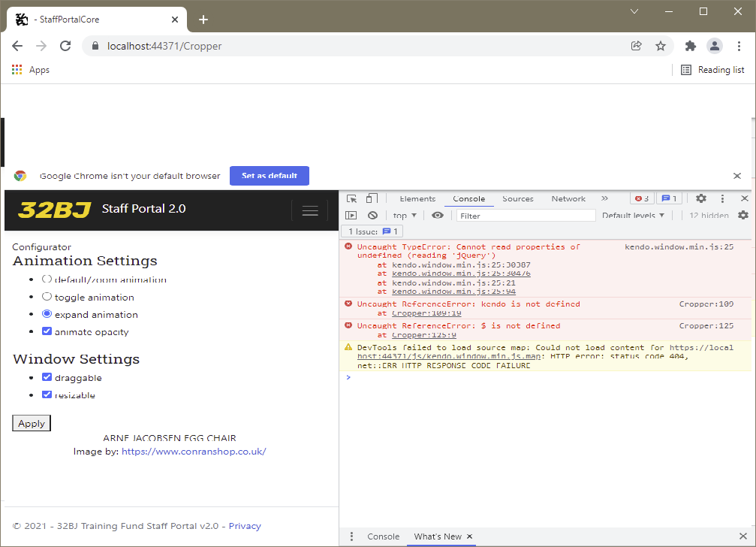Image resolution: width=756 pixels, height=547 pixels.
Task: Bookmark this page with the star icon
Action: click(x=661, y=46)
